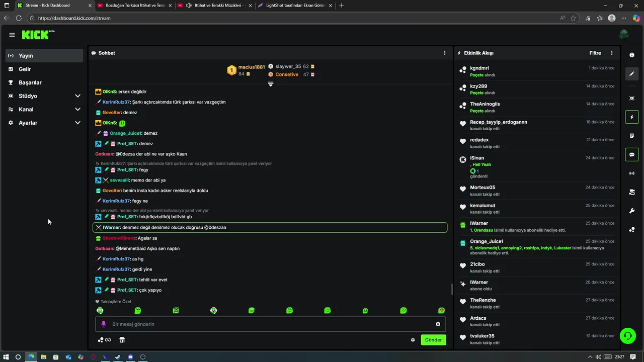The height and width of the screenshot is (362, 644).
Task: Click slaywer_35 in the leaderboard
Action: 288,66
